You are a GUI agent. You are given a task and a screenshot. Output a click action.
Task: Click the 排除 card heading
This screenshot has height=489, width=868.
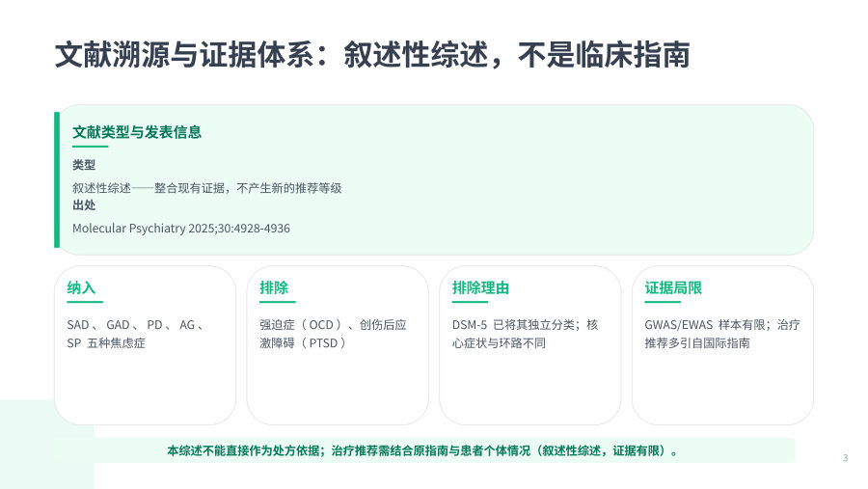pyautogui.click(x=274, y=287)
